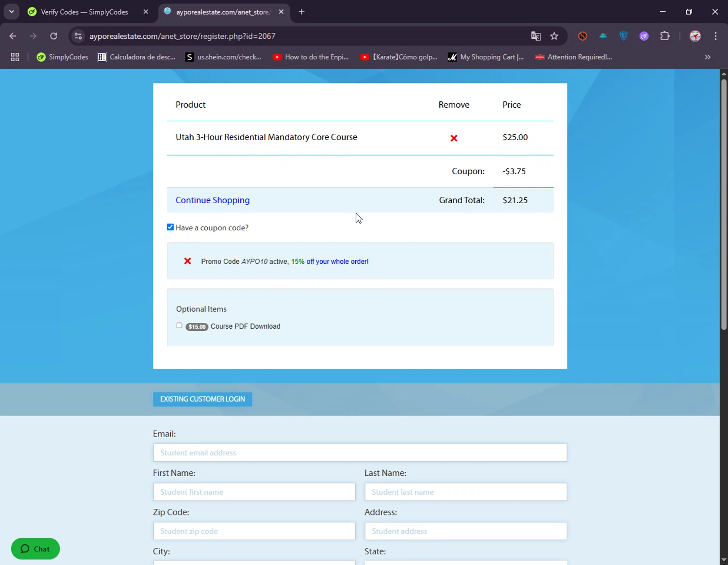This screenshot has width=728, height=565.
Task: Open the us.shein.com checkout bookmark
Action: click(224, 57)
